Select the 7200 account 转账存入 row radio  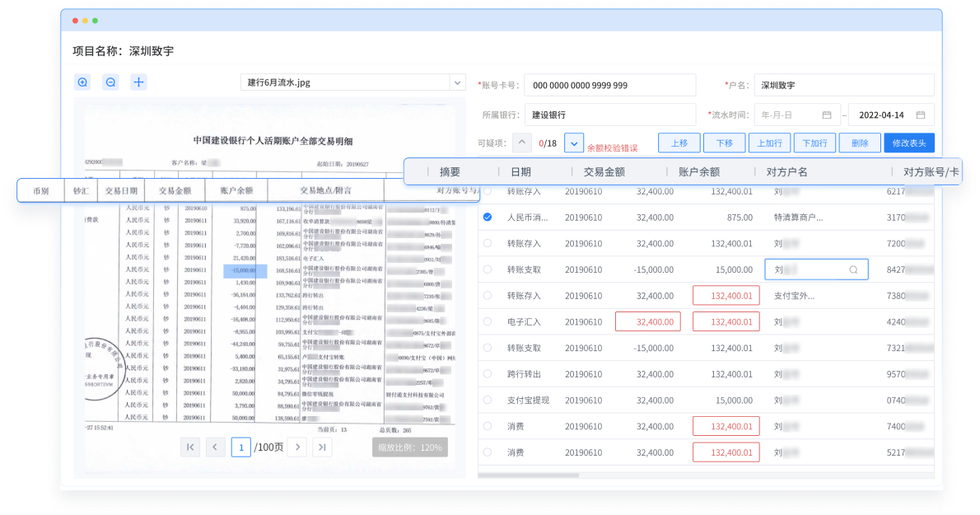[488, 243]
